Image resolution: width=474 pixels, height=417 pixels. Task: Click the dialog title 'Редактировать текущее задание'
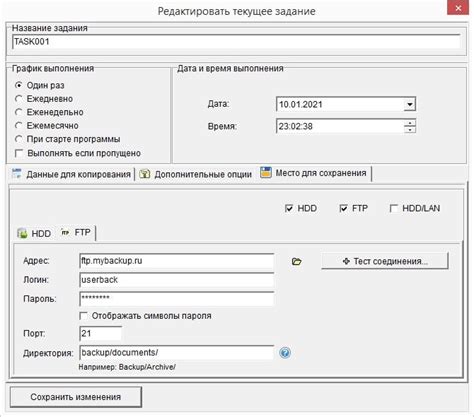click(x=236, y=11)
